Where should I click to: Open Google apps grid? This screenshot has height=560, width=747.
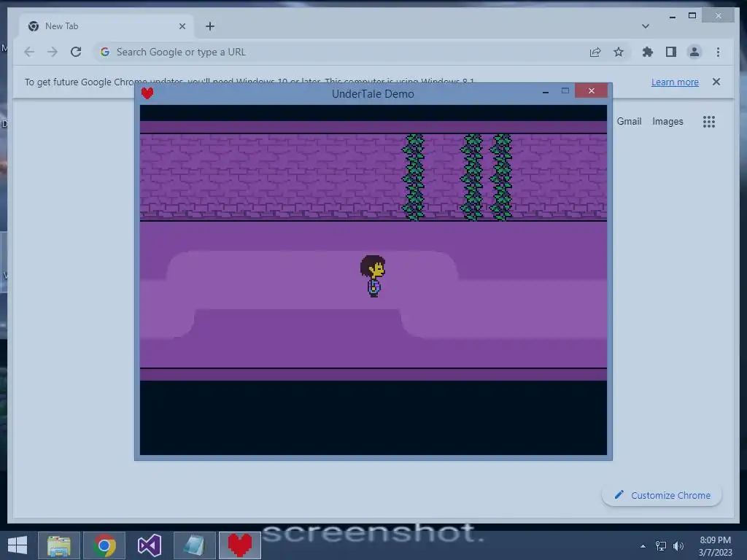pos(709,122)
